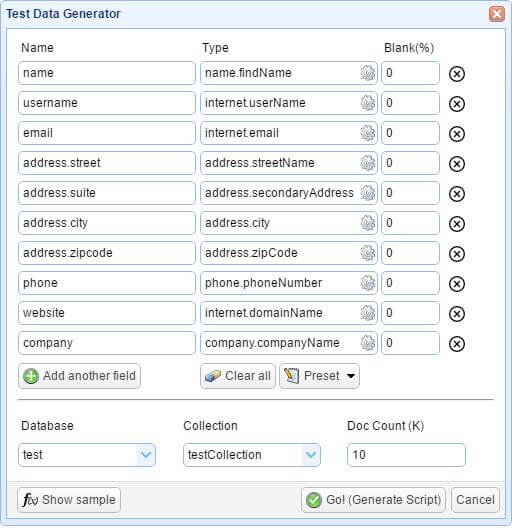Click the email Name input box

click(107, 133)
